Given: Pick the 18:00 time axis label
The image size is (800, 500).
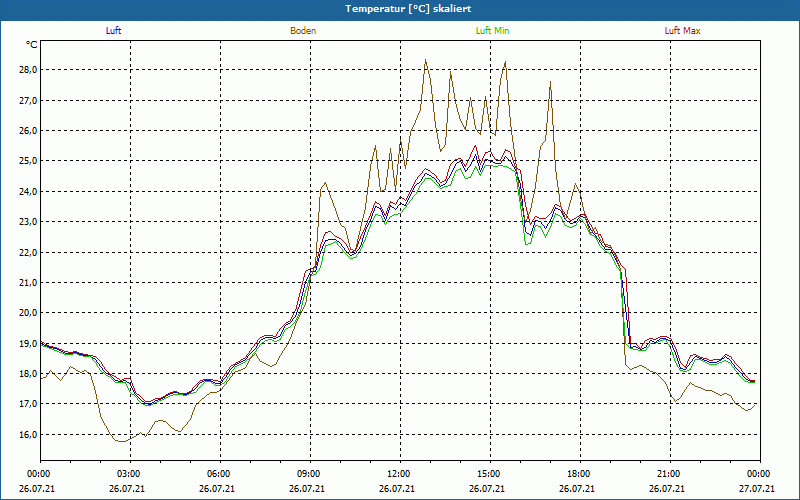Looking at the screenshot, I should click(x=579, y=474).
